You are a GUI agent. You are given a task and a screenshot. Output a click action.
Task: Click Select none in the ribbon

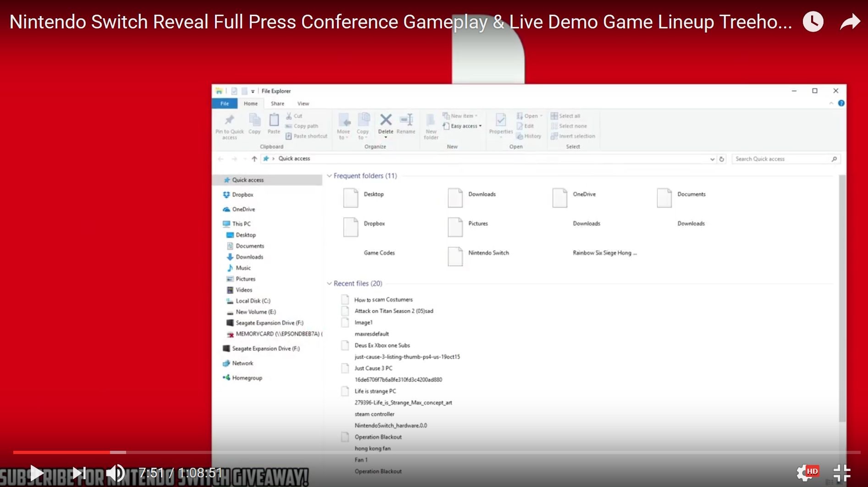coord(569,126)
